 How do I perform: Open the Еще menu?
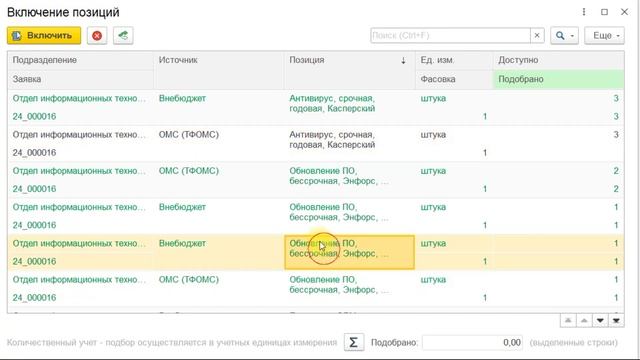click(604, 36)
